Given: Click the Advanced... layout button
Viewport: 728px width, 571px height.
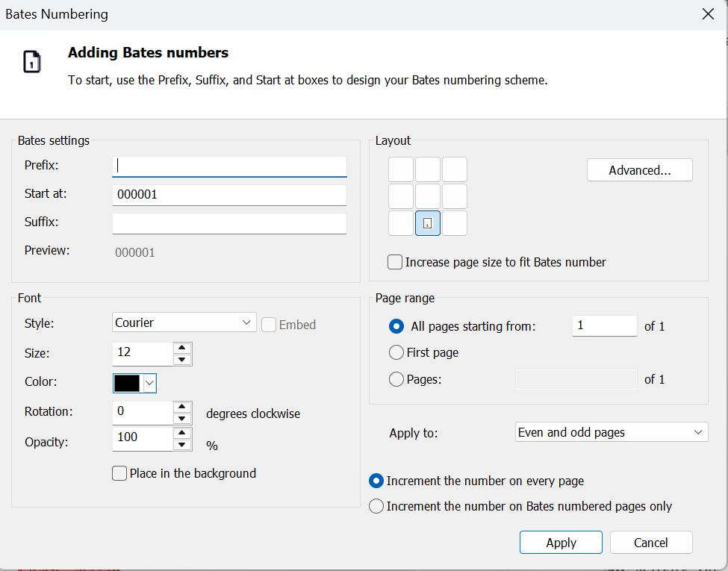Looking at the screenshot, I should (x=640, y=170).
